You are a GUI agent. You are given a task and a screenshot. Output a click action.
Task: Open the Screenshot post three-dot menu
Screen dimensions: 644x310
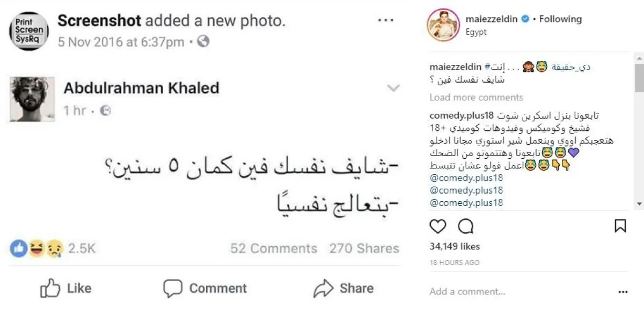386,20
